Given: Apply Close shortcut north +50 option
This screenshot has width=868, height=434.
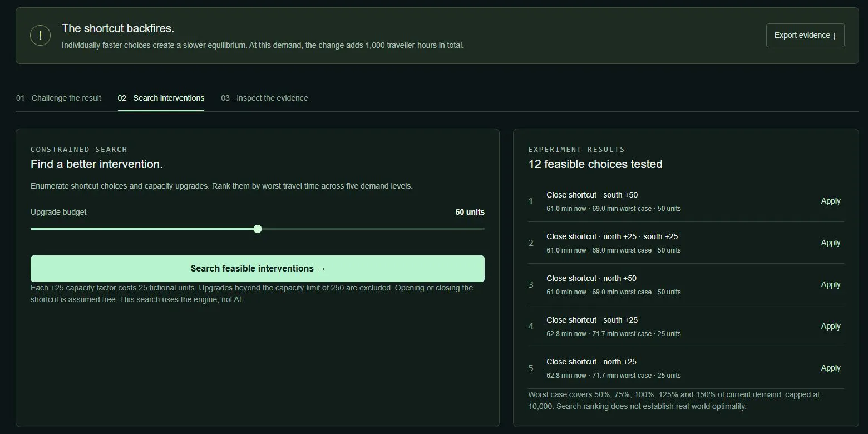Looking at the screenshot, I should click(x=831, y=285).
